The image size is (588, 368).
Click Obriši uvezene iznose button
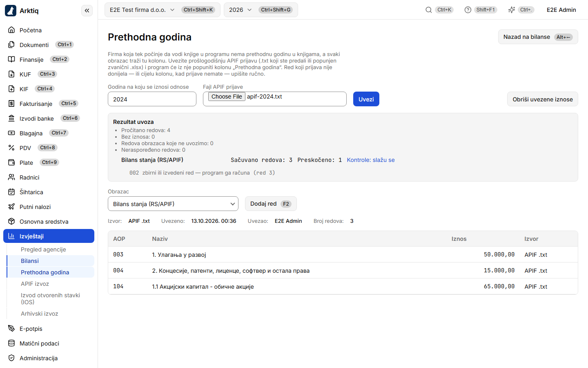click(x=542, y=99)
